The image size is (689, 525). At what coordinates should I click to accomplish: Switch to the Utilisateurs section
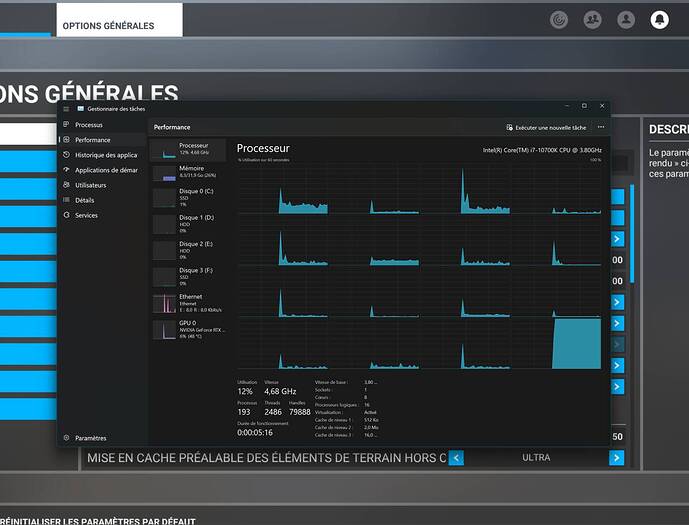click(90, 185)
